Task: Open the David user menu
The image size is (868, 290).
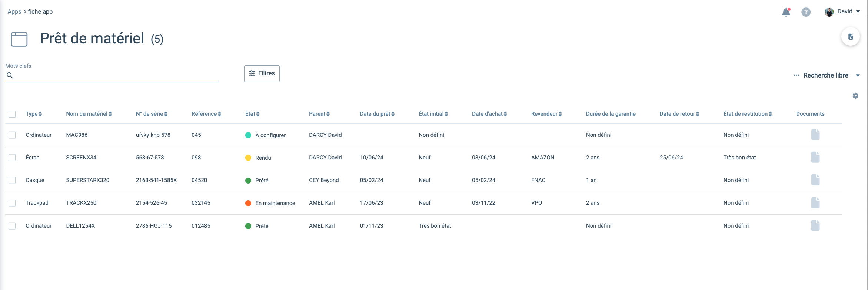Action: 842,11
